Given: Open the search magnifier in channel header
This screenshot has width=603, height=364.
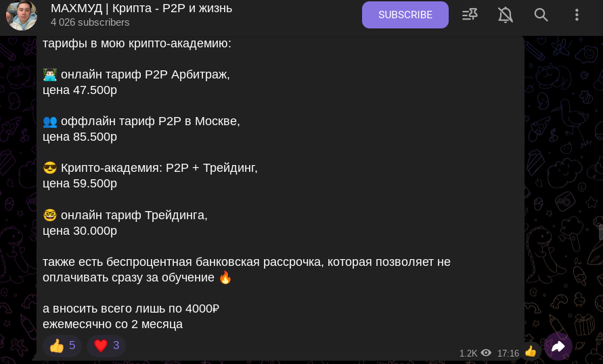Looking at the screenshot, I should click(541, 15).
